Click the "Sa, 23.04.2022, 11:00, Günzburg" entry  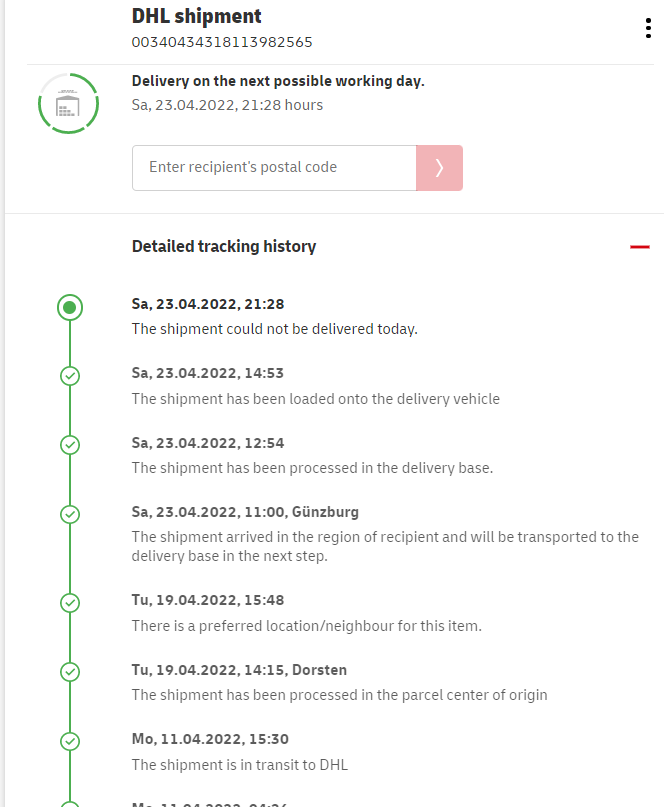tap(245, 512)
